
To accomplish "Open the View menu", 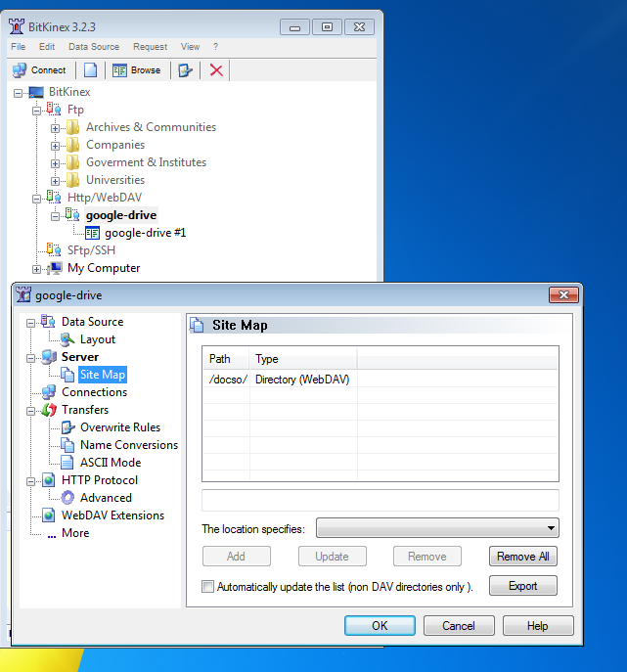I will [190, 47].
